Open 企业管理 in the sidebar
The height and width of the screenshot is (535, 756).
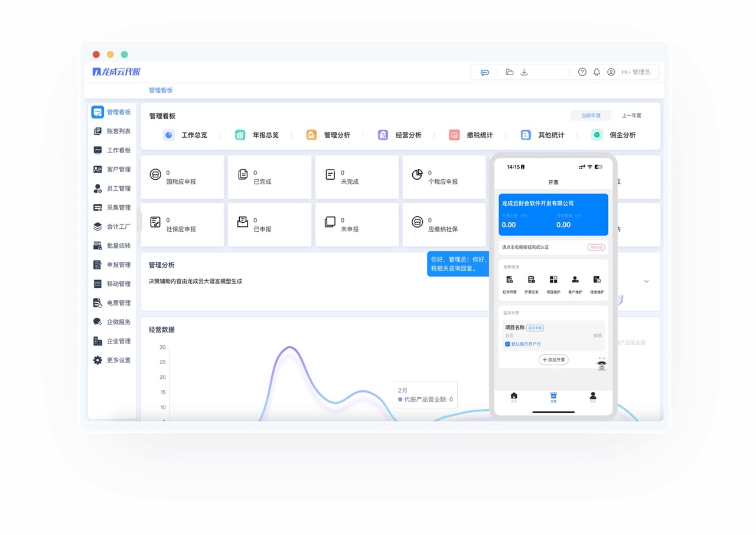(112, 341)
